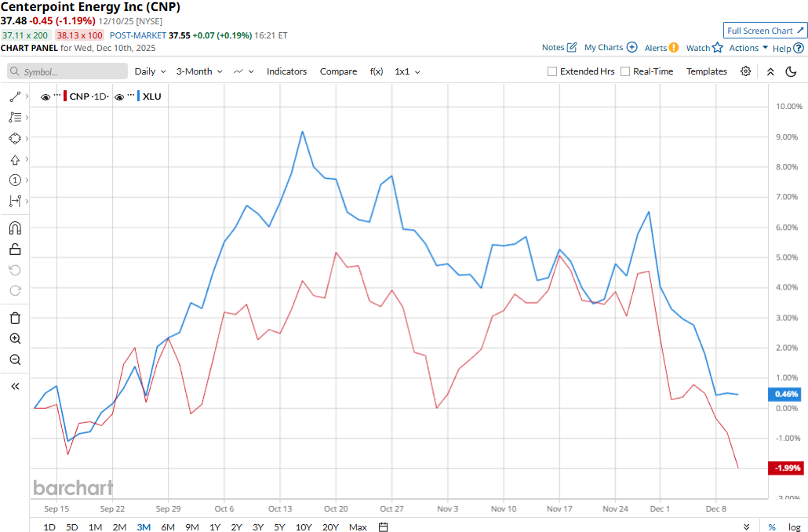This screenshot has height=532, width=808.
Task: Enable Extended Hrs checkbox
Action: [x=552, y=71]
